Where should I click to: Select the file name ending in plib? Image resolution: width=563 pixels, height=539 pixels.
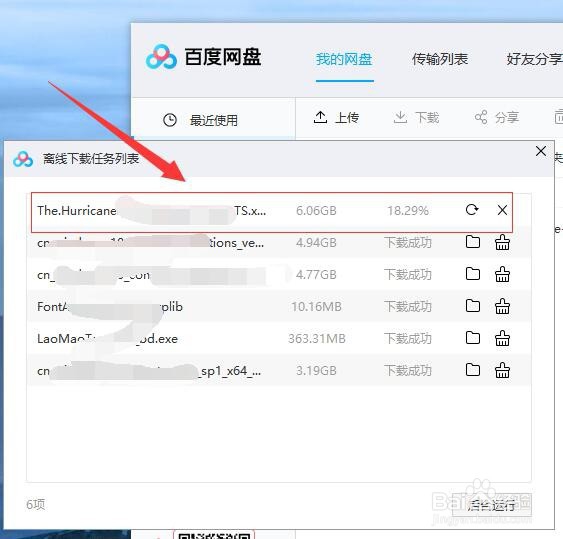tap(110, 307)
